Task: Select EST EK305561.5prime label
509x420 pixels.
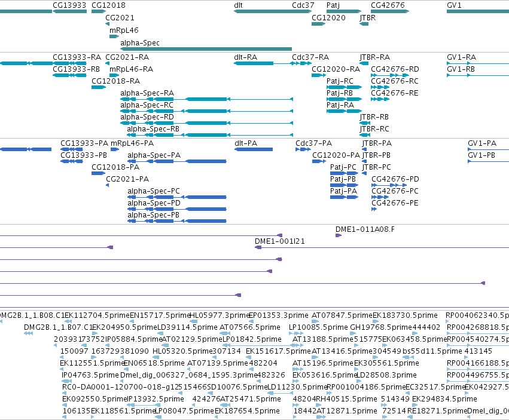Action: point(386,363)
